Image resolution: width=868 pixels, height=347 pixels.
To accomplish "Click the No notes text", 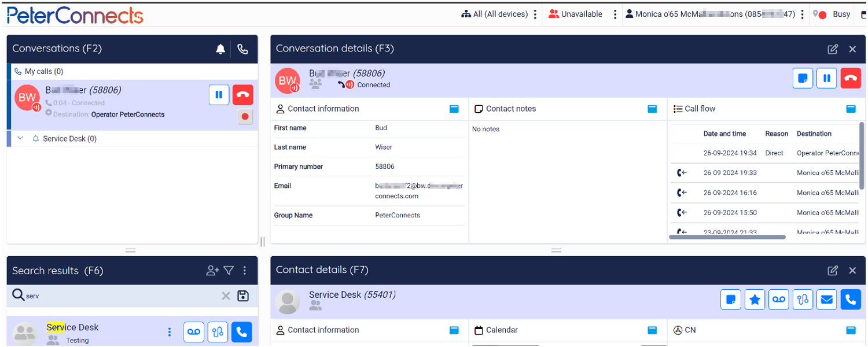I will 486,129.
